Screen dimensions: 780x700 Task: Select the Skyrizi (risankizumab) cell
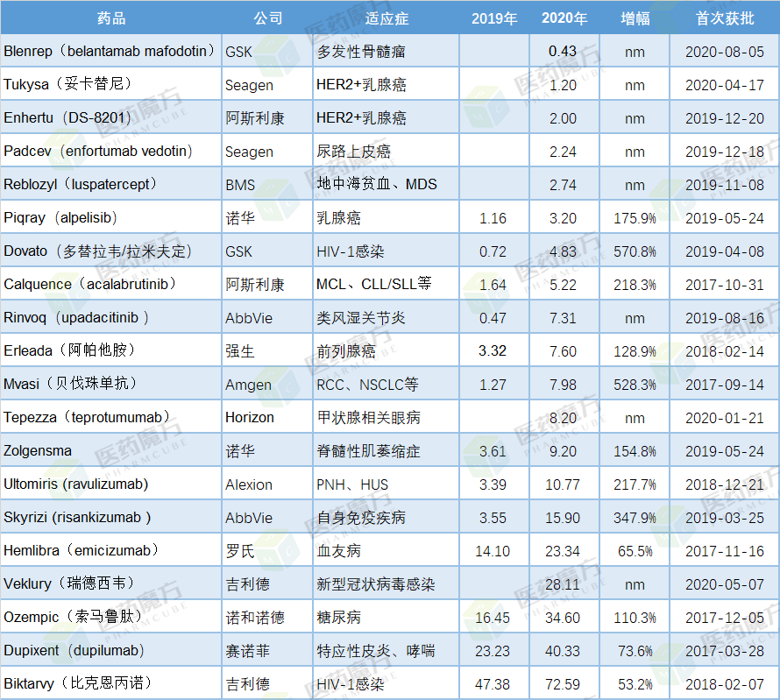click(111, 517)
